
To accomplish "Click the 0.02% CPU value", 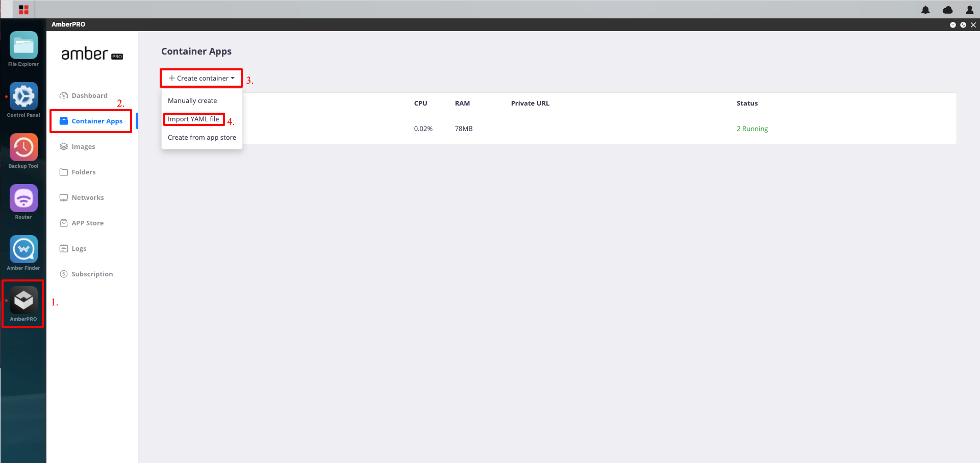I will (x=423, y=128).
